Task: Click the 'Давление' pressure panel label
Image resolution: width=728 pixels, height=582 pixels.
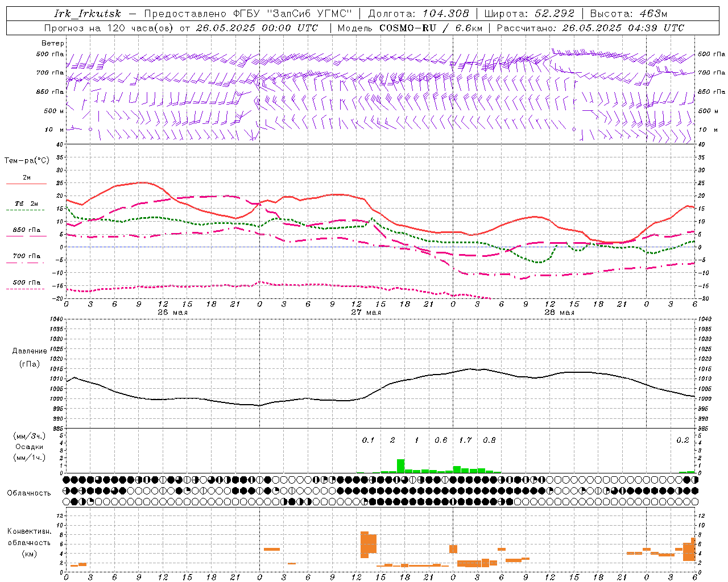Action: click(x=30, y=351)
